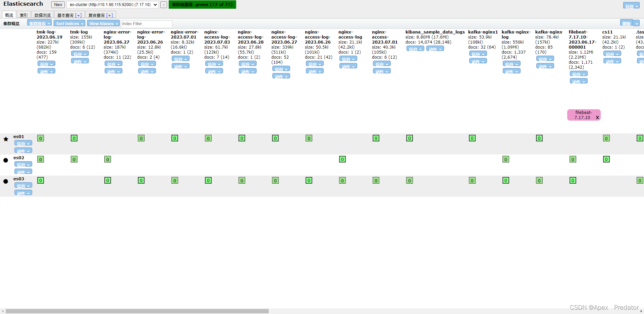The image size is (644, 314).
Task: Click the es02 node name
Action: (19, 158)
